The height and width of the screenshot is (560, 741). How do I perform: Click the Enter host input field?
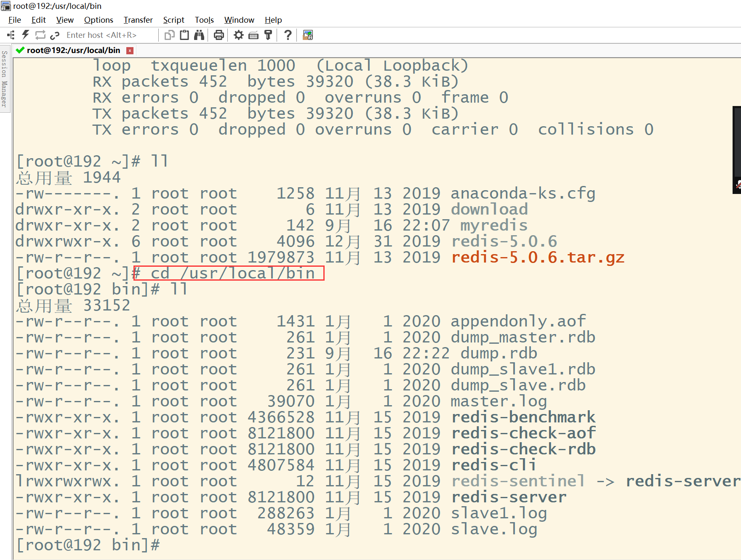tap(109, 35)
